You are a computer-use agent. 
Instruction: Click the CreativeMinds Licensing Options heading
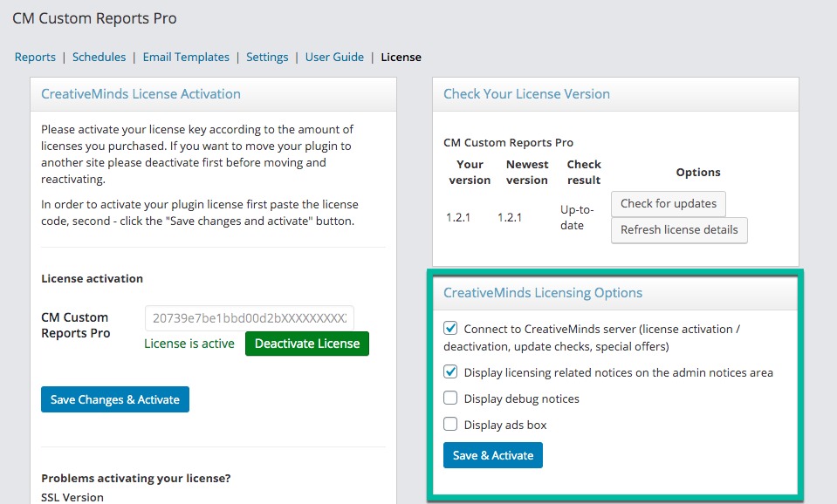[543, 293]
